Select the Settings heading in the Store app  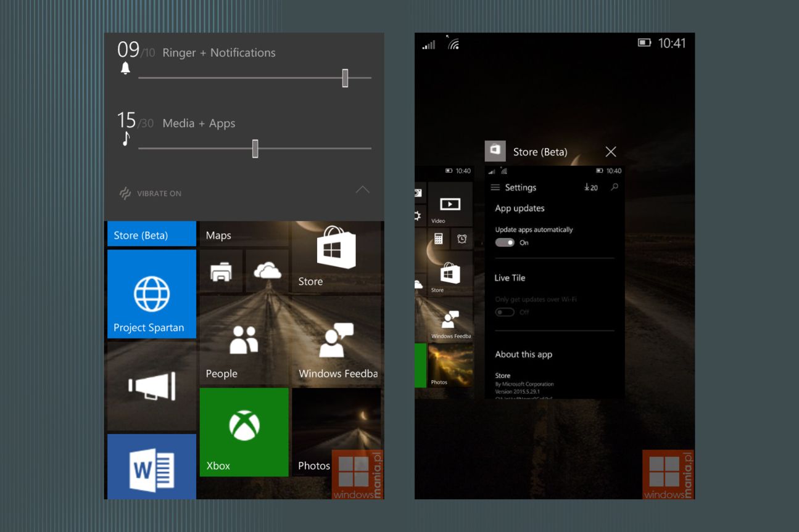point(521,187)
